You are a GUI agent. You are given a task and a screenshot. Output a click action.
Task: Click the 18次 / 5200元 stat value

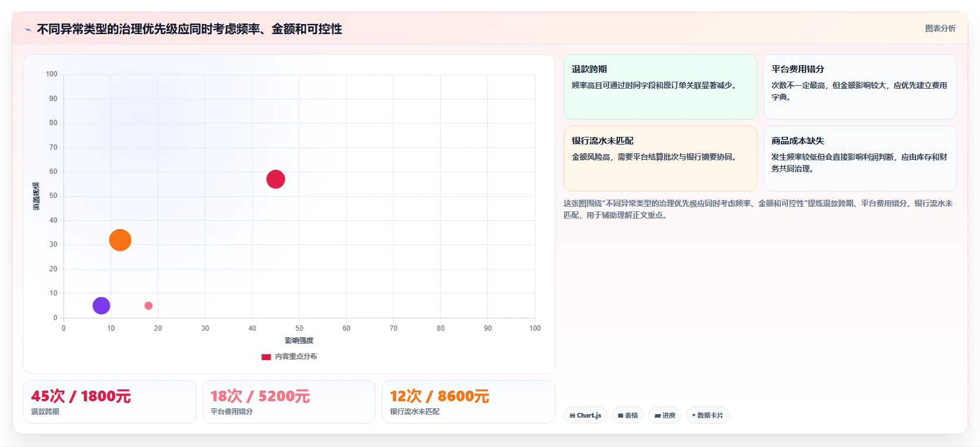pos(260,396)
